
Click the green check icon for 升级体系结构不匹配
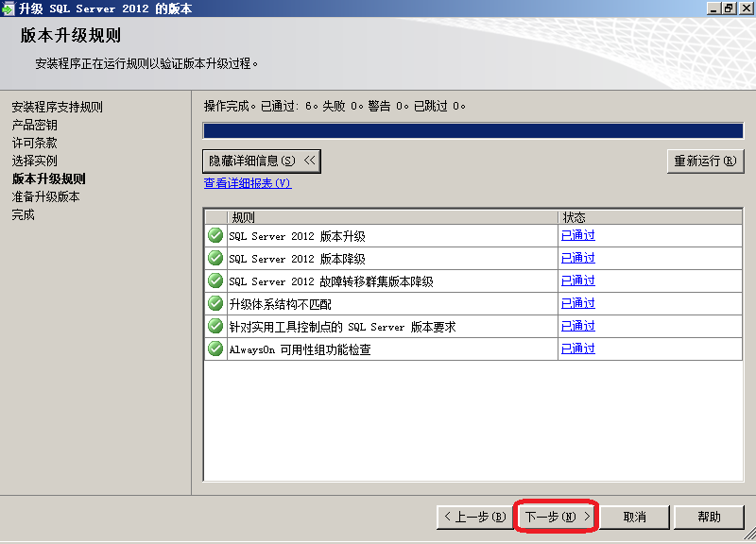(215, 303)
